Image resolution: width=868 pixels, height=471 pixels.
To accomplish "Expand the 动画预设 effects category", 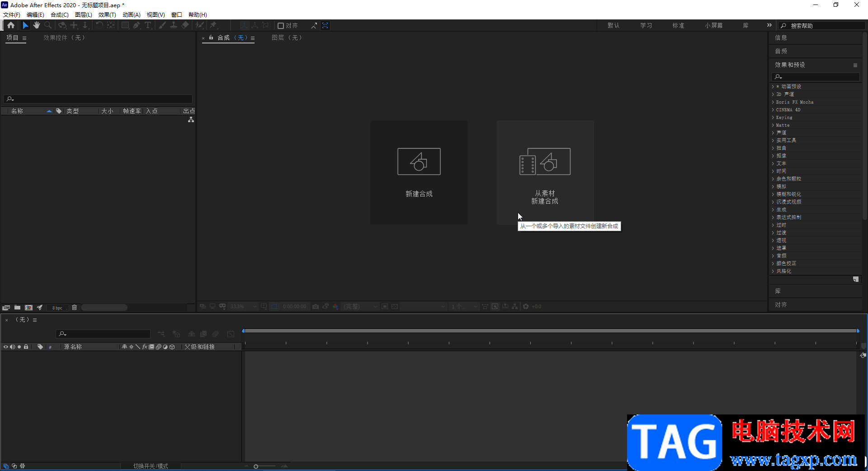I will point(773,86).
